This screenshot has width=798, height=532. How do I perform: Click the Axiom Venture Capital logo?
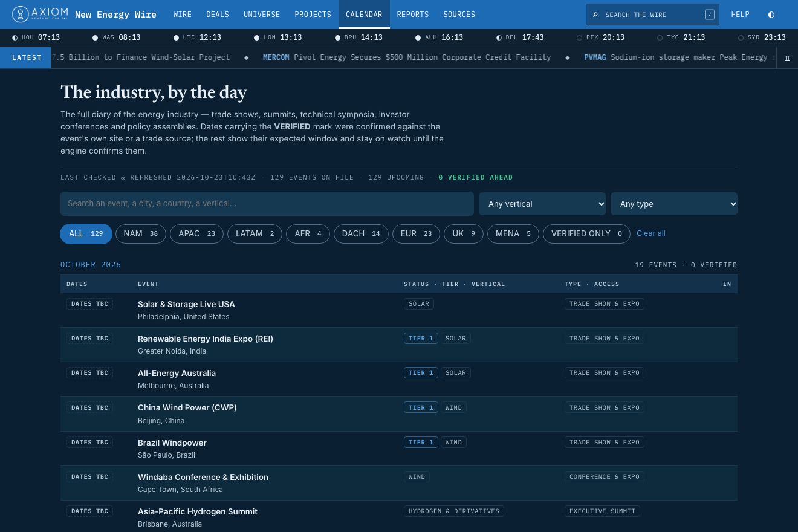pos(40,15)
